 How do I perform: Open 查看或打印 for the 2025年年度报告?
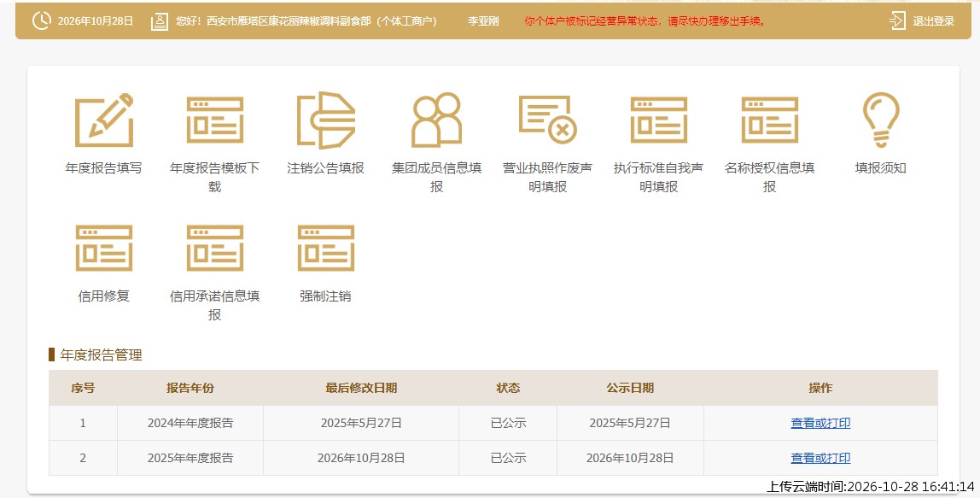(x=820, y=458)
